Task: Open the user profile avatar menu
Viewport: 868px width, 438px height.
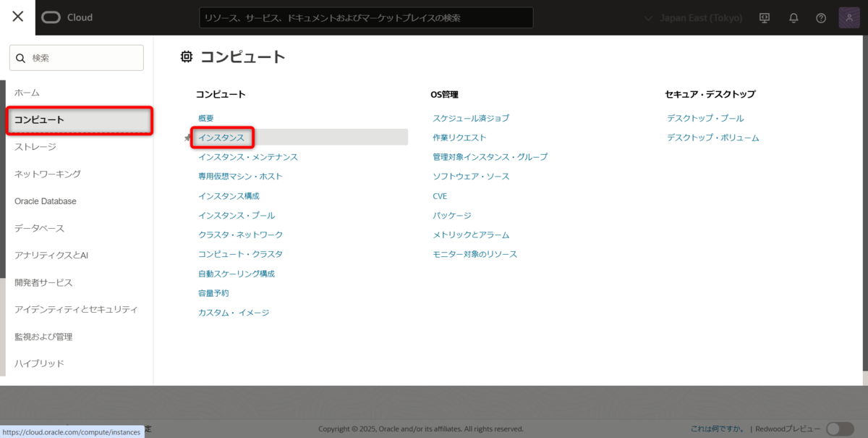Action: pyautogui.click(x=848, y=18)
